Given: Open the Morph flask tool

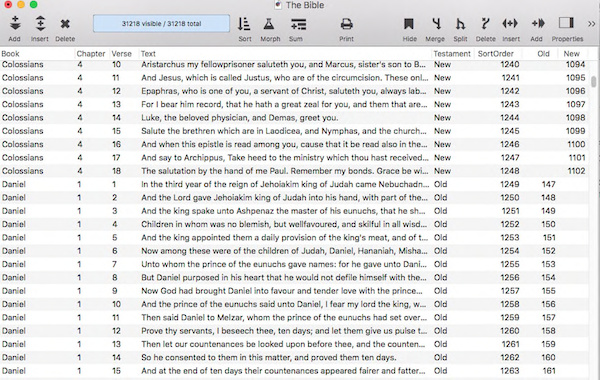Looking at the screenshot, I should point(269,24).
